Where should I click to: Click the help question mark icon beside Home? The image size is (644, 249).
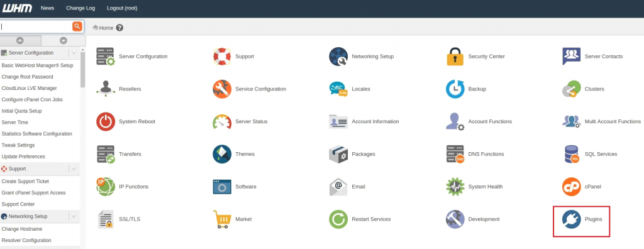119,28
